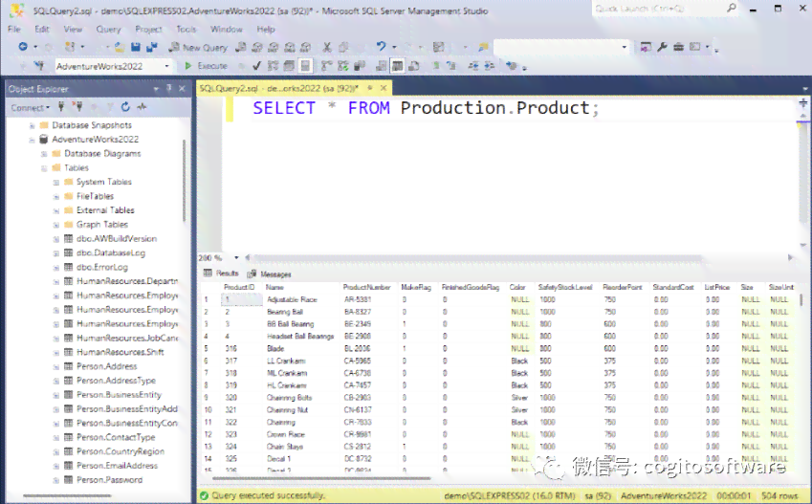The height and width of the screenshot is (504, 812).
Task: Click the Object Explorer vertical scrollbar
Action: pyautogui.click(x=184, y=180)
